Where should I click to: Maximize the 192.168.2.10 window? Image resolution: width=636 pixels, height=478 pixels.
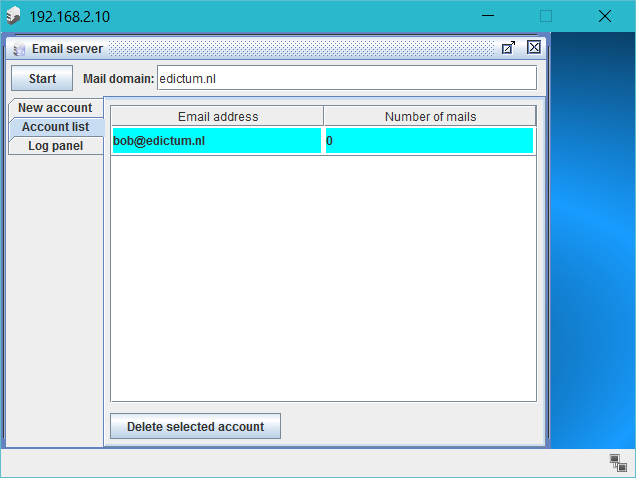(x=546, y=16)
